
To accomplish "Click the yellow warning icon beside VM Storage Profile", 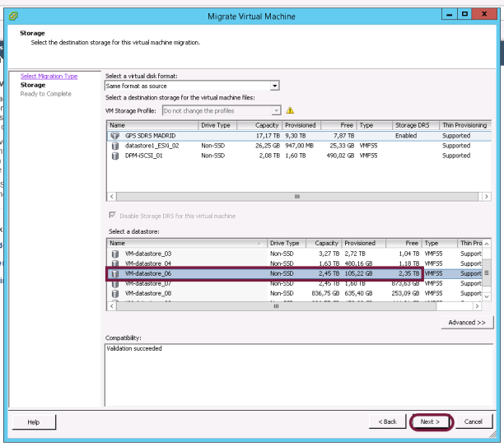I will [x=290, y=110].
